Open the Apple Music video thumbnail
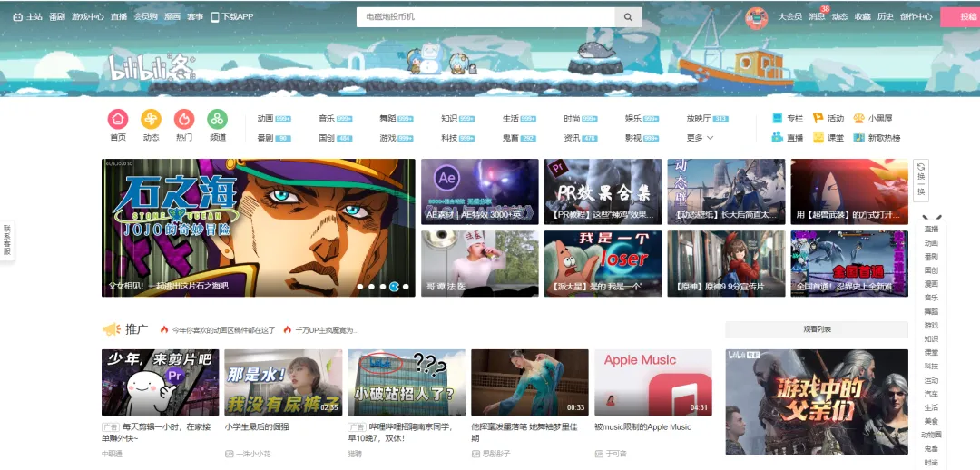 coord(652,383)
